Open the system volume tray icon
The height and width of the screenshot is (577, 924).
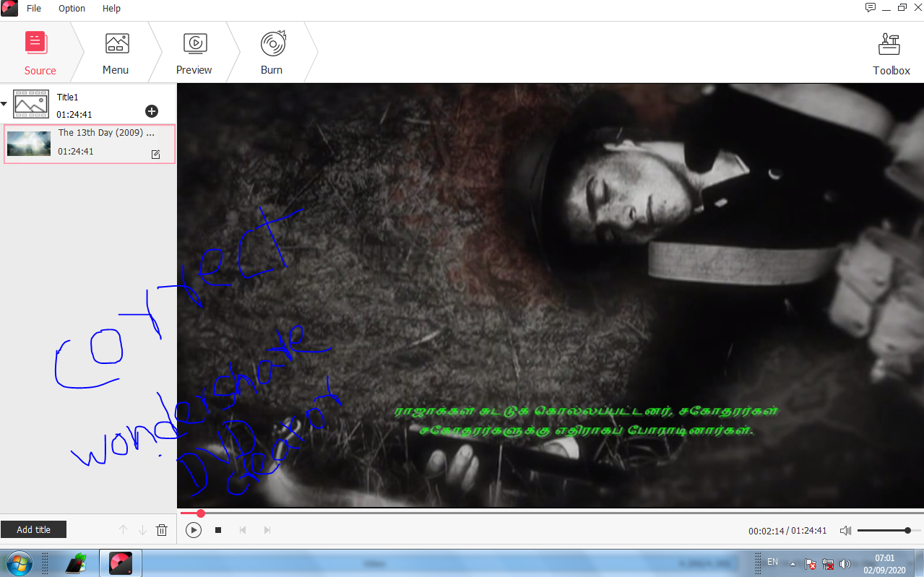845,563
